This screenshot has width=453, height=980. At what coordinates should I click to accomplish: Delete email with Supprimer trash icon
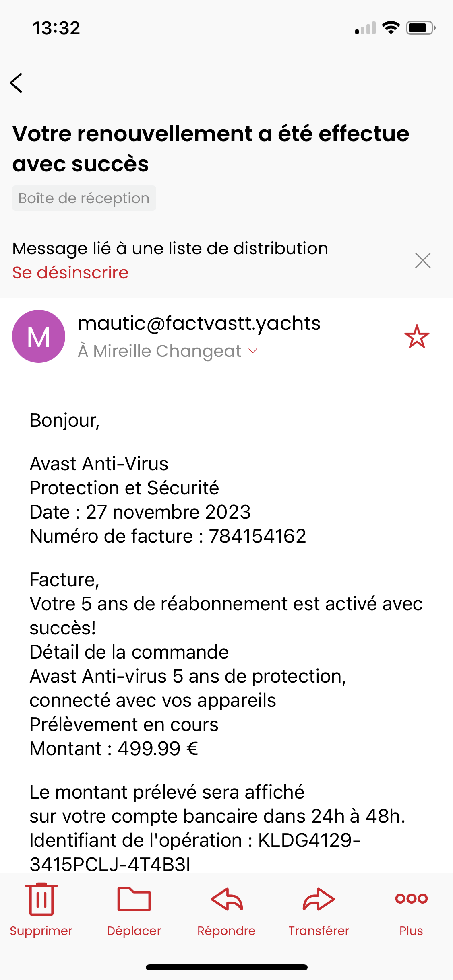pyautogui.click(x=41, y=899)
